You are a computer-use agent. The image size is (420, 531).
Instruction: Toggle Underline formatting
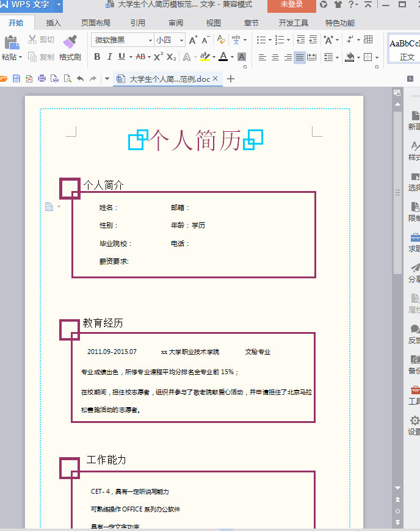(121, 57)
